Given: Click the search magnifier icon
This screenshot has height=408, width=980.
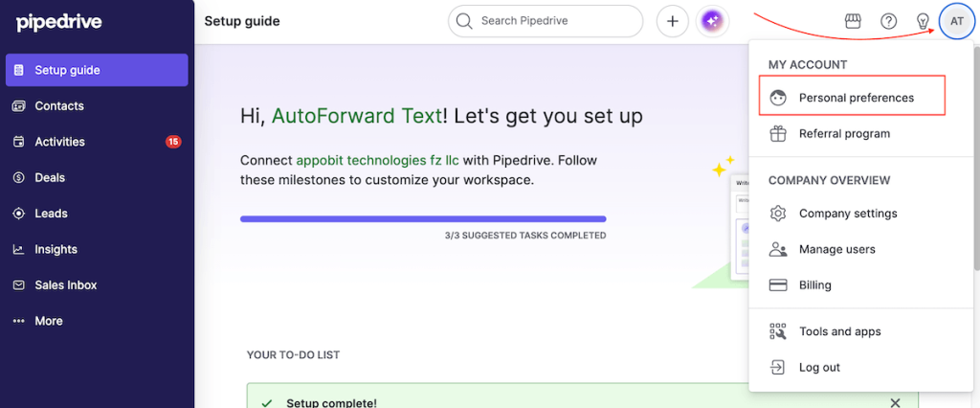Looking at the screenshot, I should 464,21.
